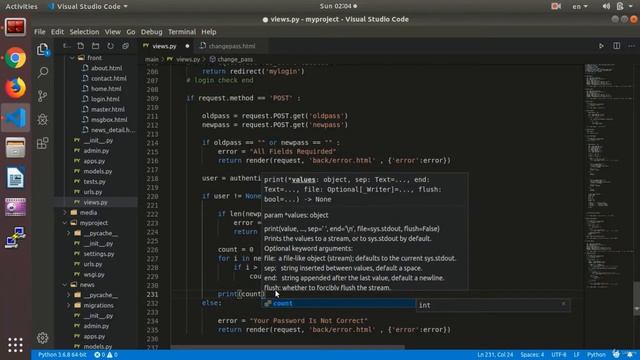The image size is (640, 360).
Task: Click the New File icon in explorer toolbar
Action: click(x=80, y=46)
